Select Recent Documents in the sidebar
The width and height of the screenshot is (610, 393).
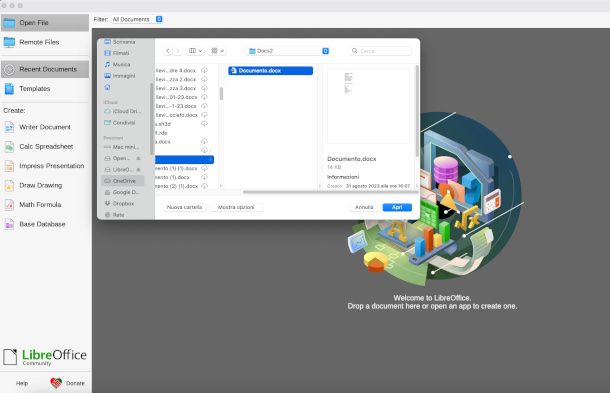point(45,69)
